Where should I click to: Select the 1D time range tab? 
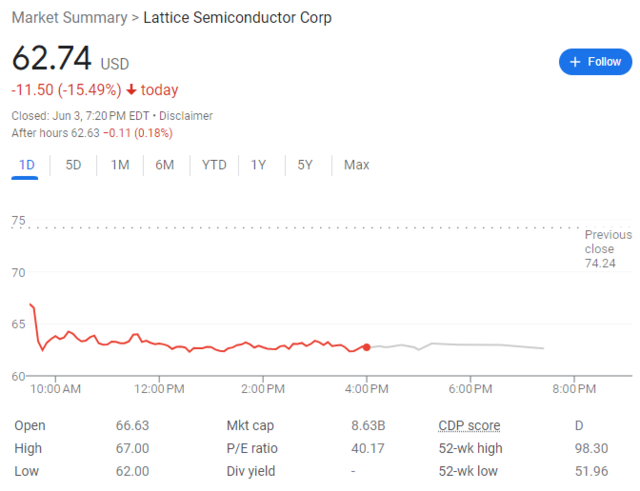[25, 165]
